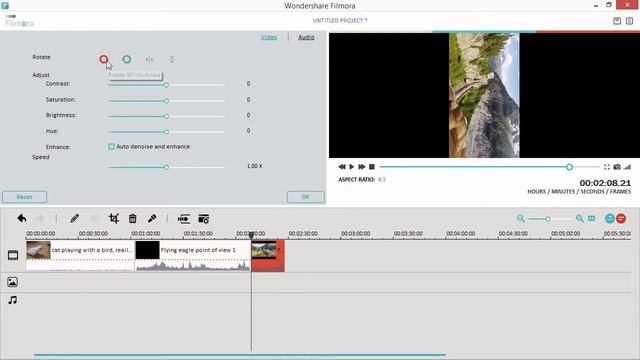This screenshot has width=640, height=360.
Task: Click the 00:03:00:00 ruler mark
Action: [x=356, y=233]
